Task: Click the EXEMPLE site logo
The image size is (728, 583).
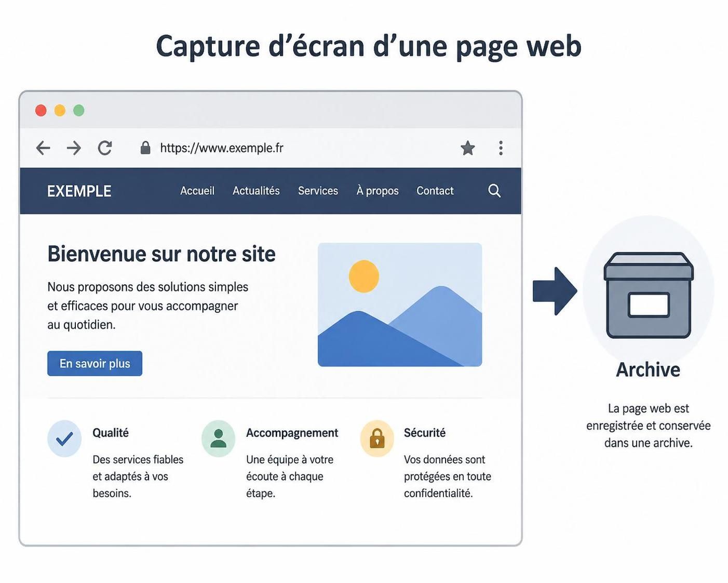Action: click(x=79, y=191)
